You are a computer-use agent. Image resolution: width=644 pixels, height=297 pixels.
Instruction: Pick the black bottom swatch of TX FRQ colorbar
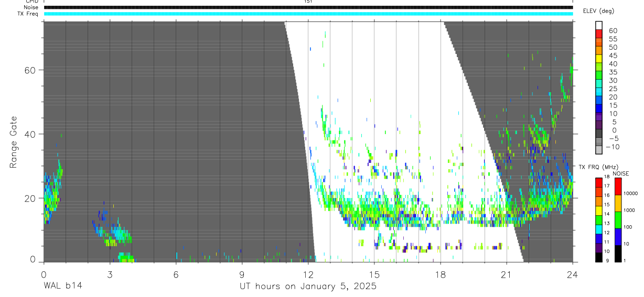[598, 257]
